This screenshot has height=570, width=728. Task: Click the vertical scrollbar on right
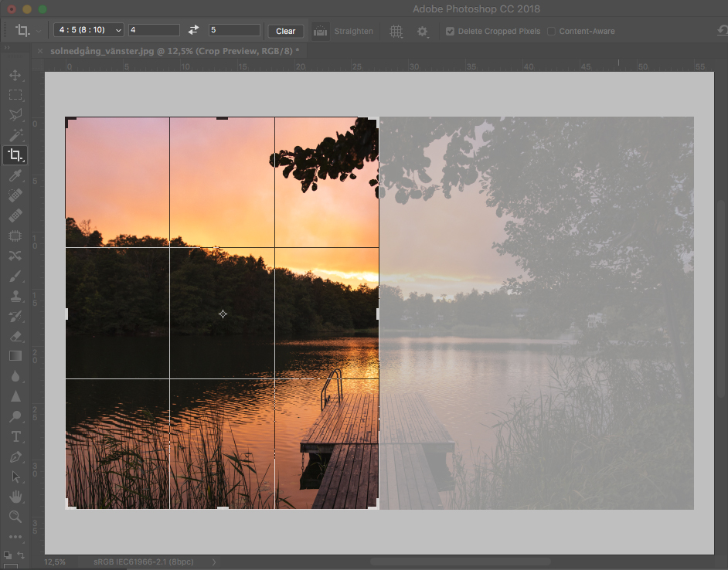[x=720, y=298]
